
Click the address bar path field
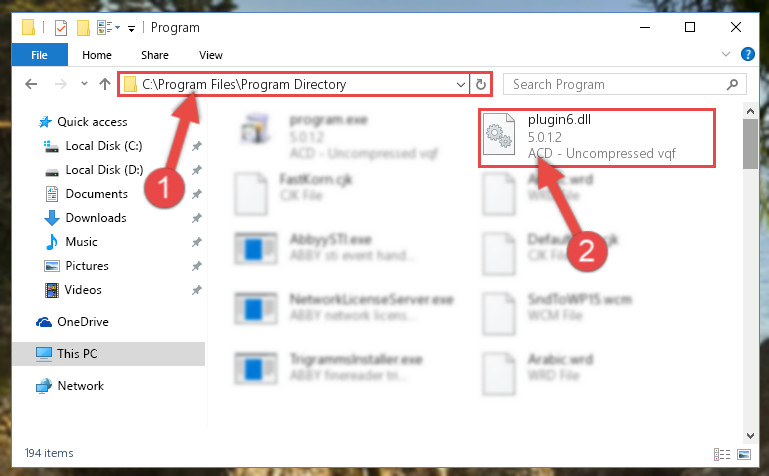[x=293, y=84]
